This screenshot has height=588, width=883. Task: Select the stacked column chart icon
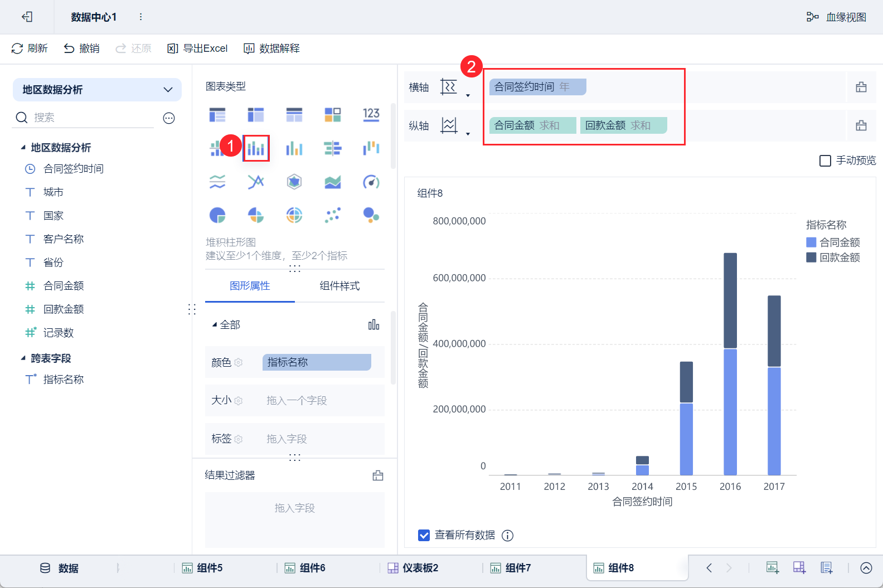click(x=256, y=148)
